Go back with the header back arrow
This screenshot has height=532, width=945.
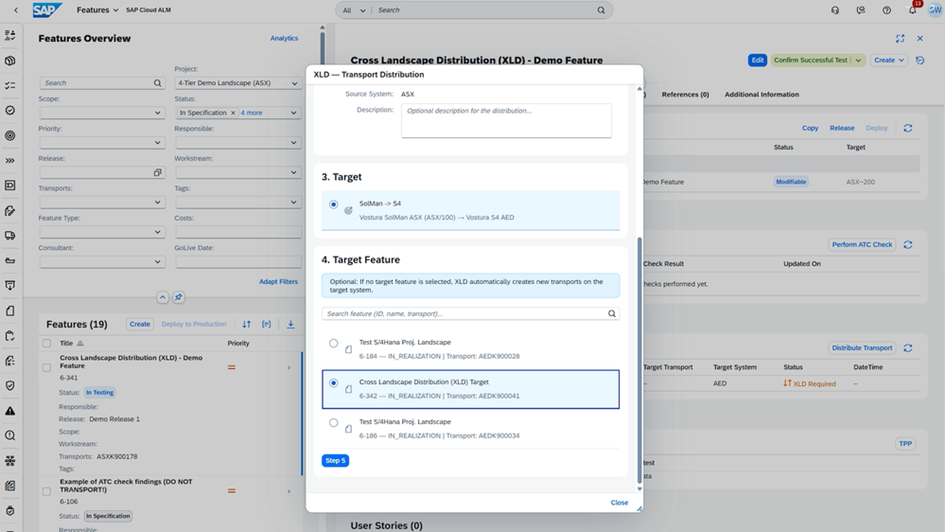(x=16, y=10)
